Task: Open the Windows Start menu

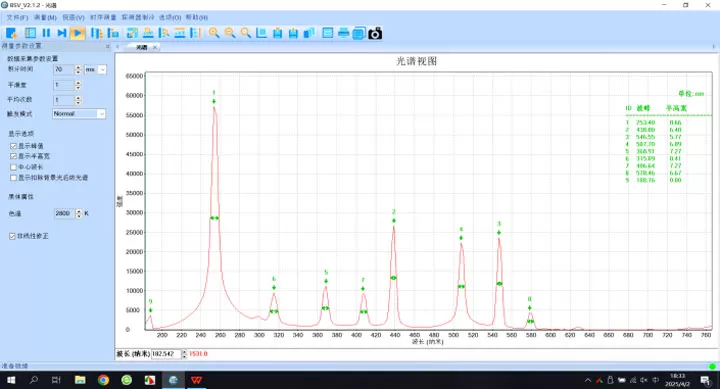Action: tap(11, 380)
